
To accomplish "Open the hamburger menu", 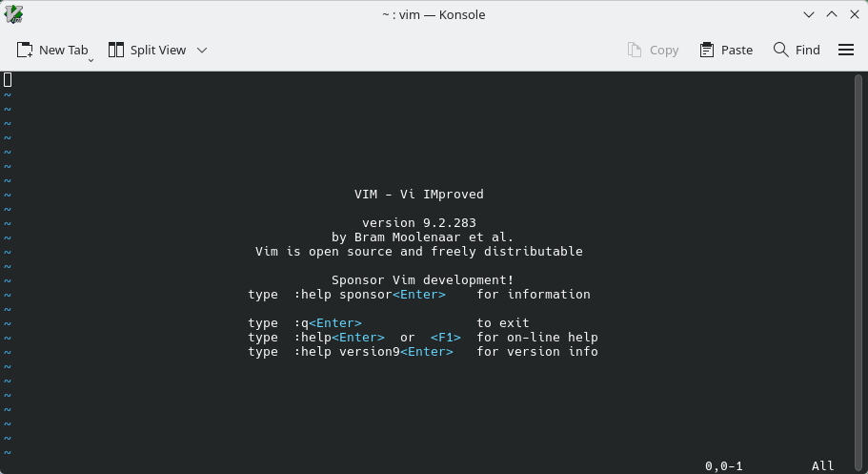I will [x=846, y=50].
